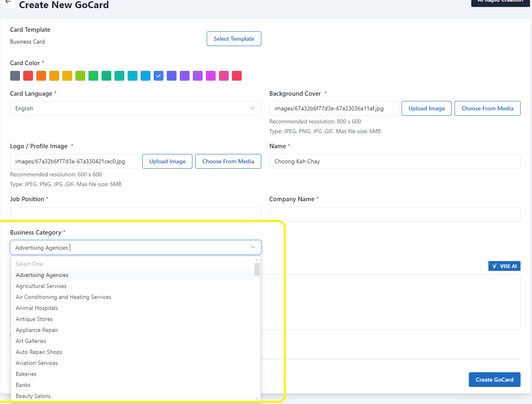
Task: Open the Card Language dropdown
Action: click(135, 108)
